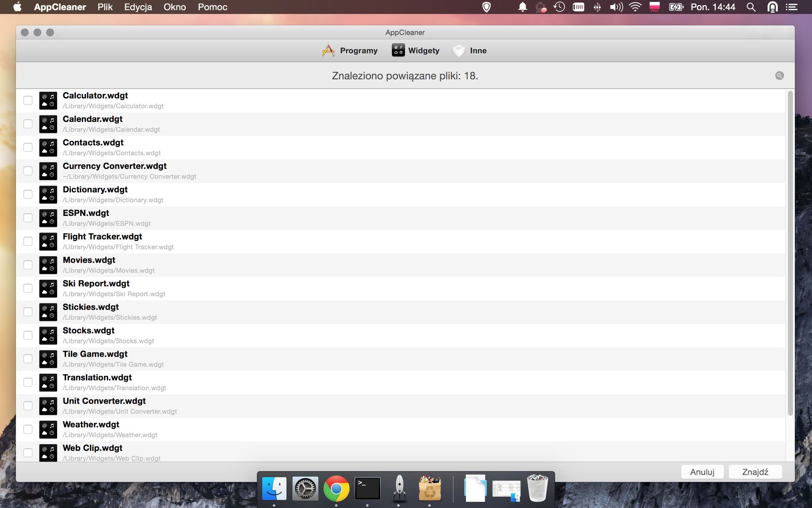Open the Trash in the Dock
This screenshot has width=812, height=508.
(537, 488)
